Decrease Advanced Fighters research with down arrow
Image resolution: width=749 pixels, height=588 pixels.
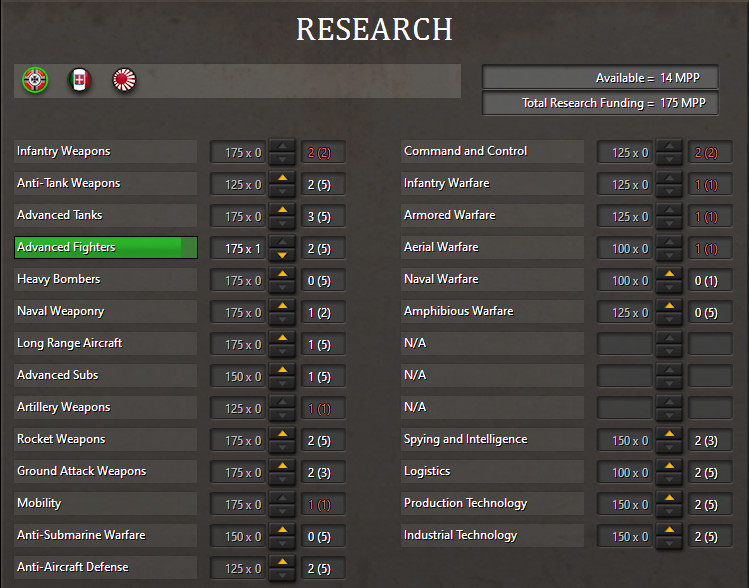click(x=282, y=255)
